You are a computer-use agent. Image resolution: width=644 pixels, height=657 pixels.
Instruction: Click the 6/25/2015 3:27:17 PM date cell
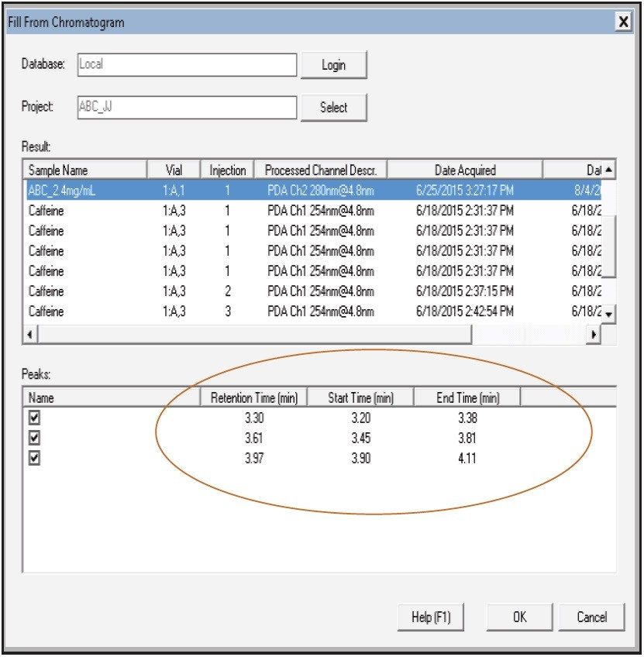click(x=465, y=191)
